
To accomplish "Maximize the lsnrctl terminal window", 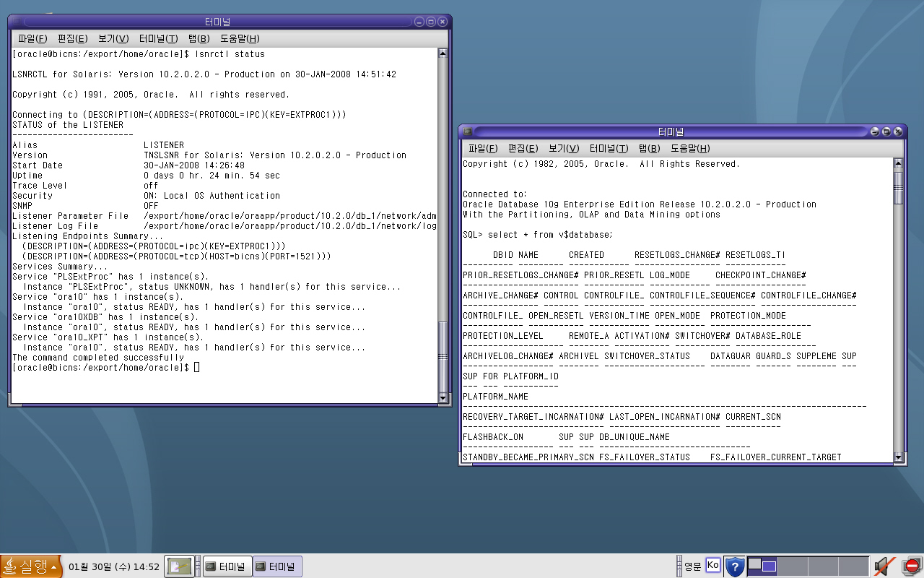I will pyautogui.click(x=431, y=22).
